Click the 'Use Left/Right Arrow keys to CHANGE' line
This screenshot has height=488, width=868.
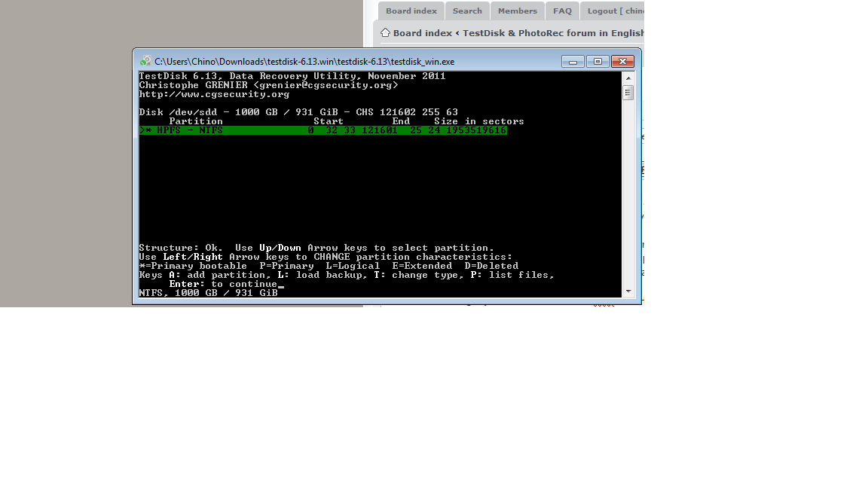pyautogui.click(x=326, y=257)
